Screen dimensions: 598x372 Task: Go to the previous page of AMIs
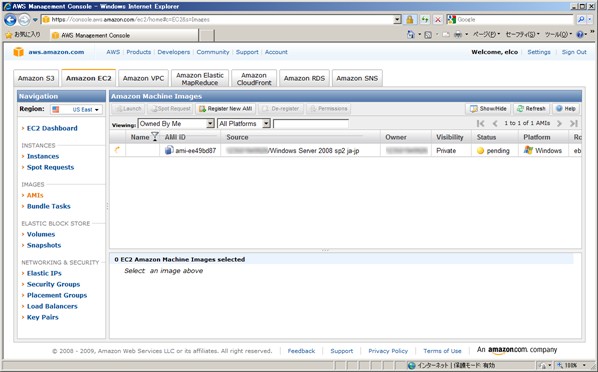[x=495, y=123]
